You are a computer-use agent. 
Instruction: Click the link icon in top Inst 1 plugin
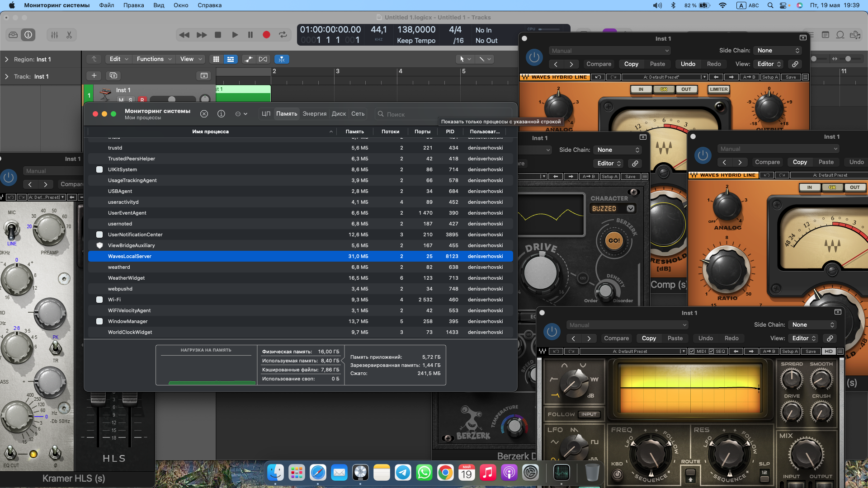pos(795,64)
